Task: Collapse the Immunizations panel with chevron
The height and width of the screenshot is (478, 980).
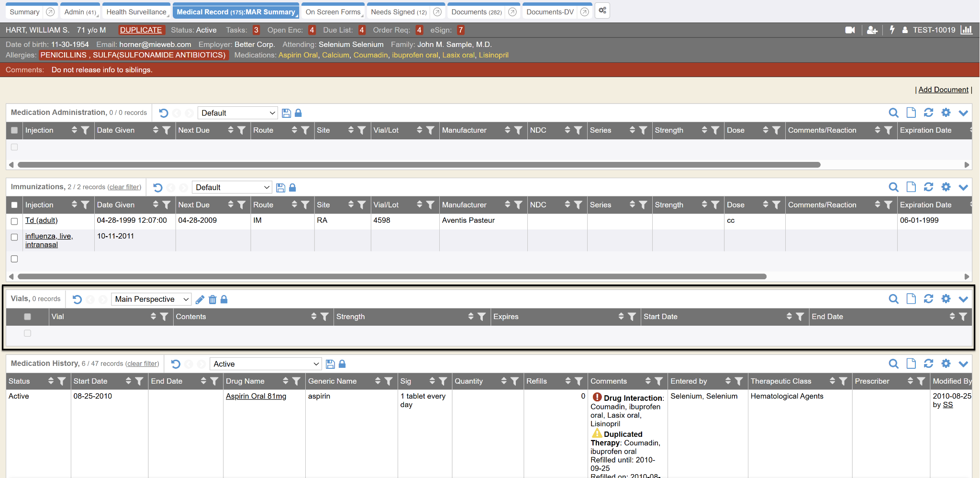Action: click(x=963, y=187)
